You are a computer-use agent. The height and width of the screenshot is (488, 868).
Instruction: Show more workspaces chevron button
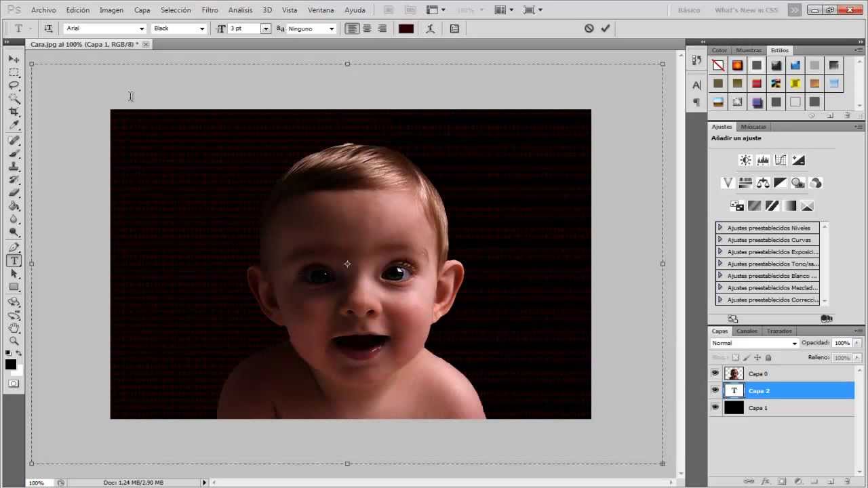(794, 10)
